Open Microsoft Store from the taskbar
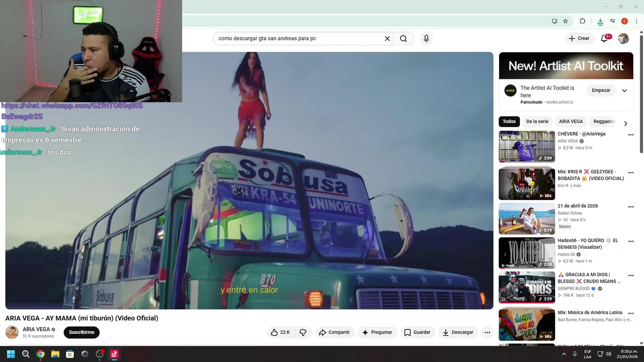Image resolution: width=644 pixels, height=362 pixels. point(70,354)
